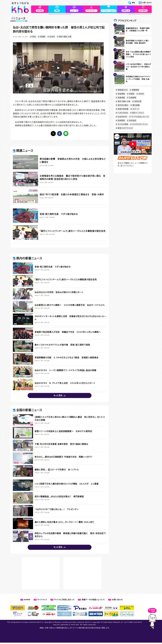
Task: Open the アナウンサー navigation tab
Action: pyautogui.click(x=91, y=9)
